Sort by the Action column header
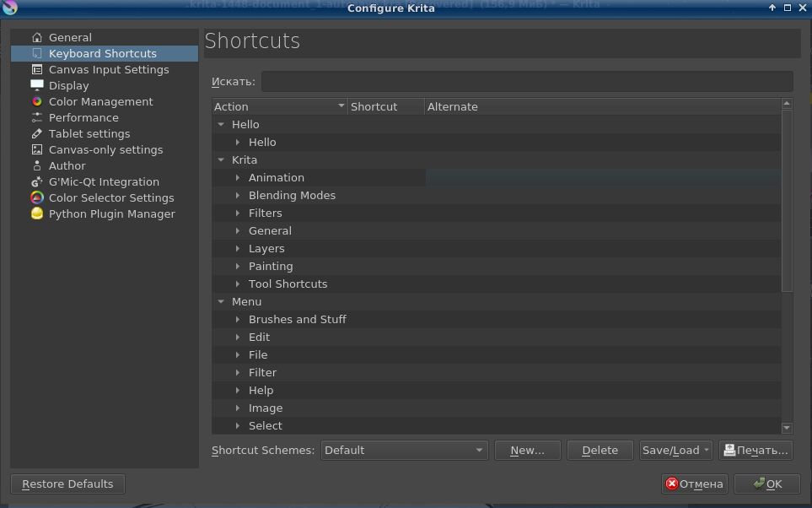 point(280,107)
